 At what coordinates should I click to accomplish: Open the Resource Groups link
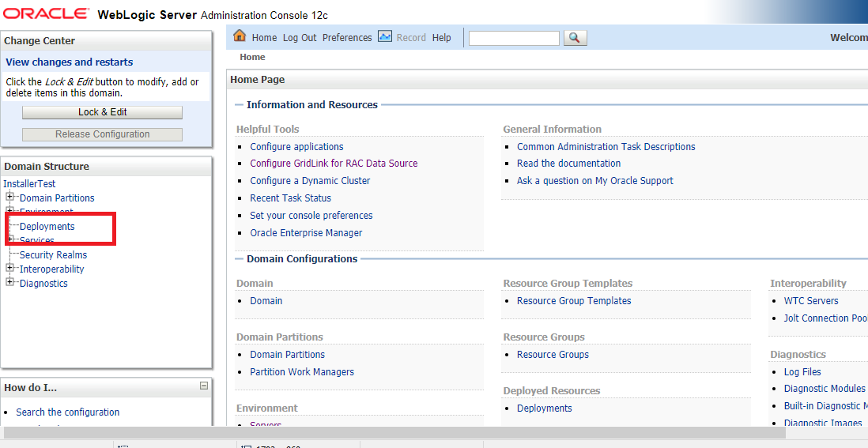(553, 355)
